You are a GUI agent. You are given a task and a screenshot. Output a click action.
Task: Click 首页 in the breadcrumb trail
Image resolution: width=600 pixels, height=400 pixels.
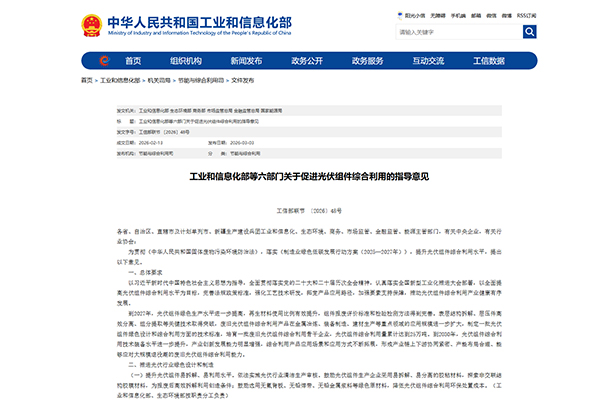tap(87, 79)
